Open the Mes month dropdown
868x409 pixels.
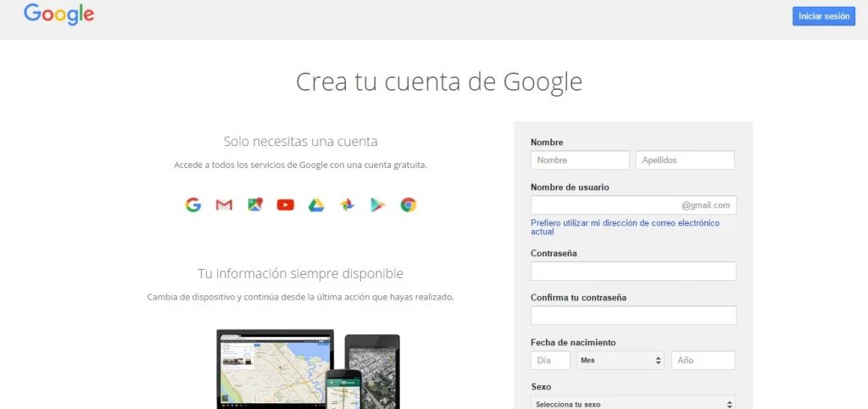click(x=620, y=361)
